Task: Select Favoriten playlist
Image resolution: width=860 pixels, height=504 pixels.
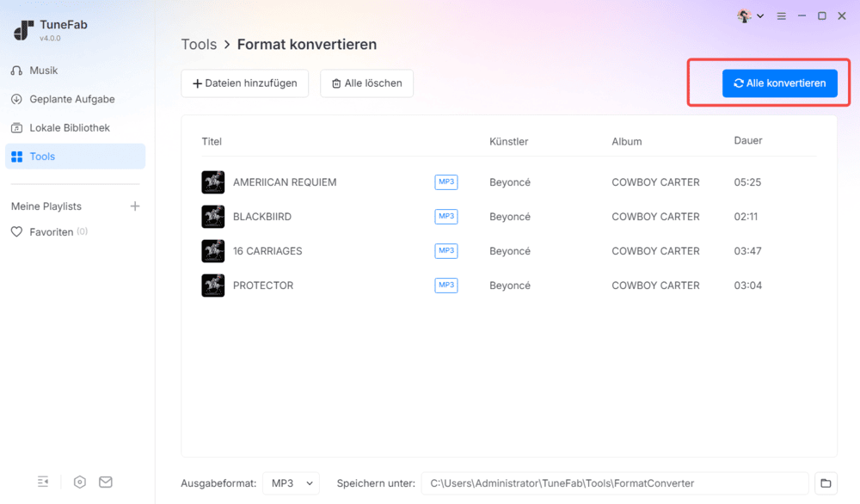Action: (52, 232)
